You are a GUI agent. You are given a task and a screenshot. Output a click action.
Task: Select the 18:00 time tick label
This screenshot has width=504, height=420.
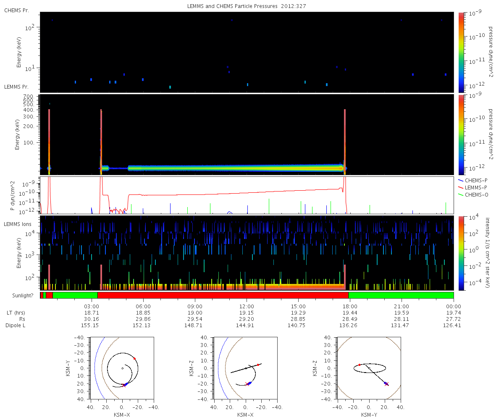(350, 306)
